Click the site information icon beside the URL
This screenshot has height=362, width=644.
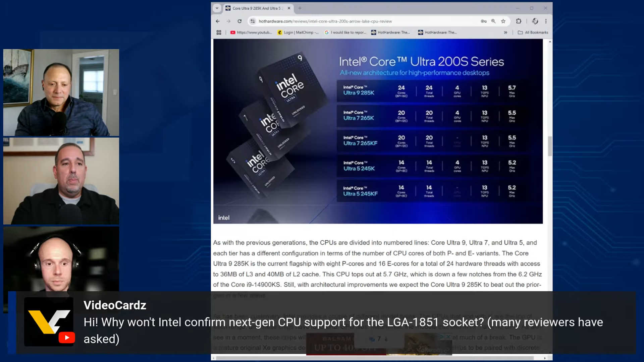tap(253, 21)
